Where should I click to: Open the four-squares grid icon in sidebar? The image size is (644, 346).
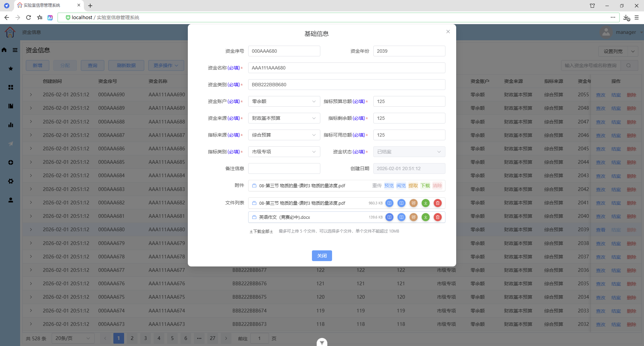11,87
